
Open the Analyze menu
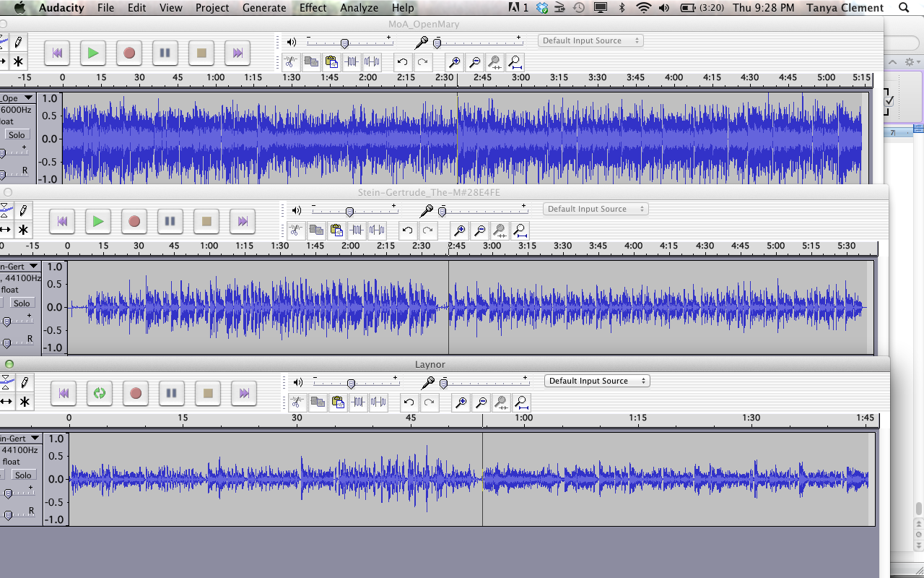click(x=359, y=8)
